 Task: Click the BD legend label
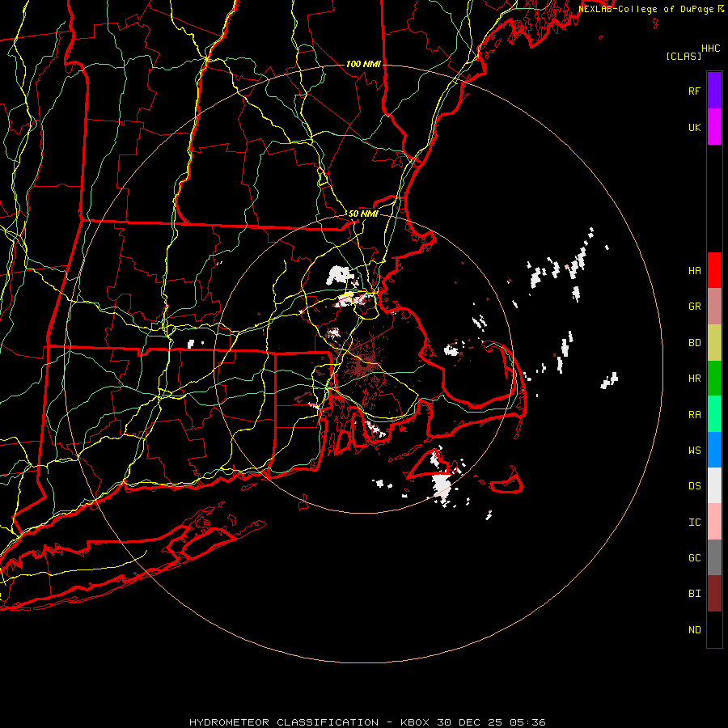(695, 343)
